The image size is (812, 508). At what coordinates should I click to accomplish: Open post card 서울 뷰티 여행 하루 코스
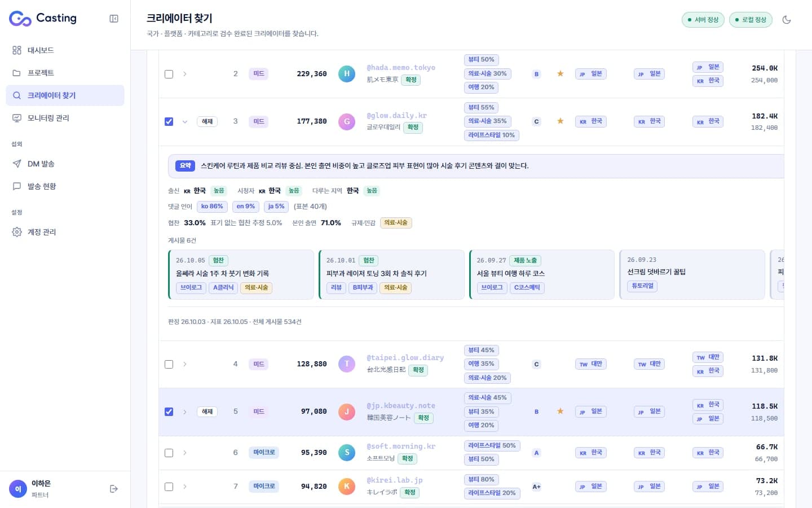click(x=541, y=274)
